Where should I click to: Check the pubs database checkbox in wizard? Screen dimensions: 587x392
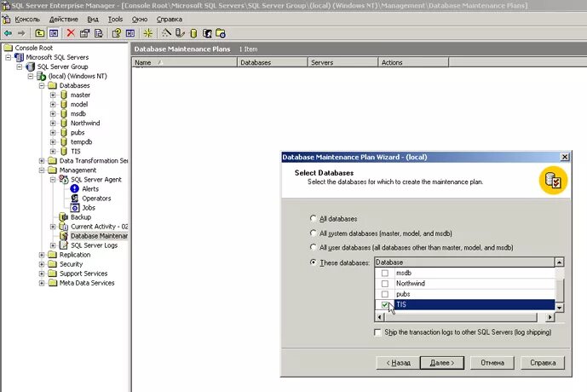[384, 294]
